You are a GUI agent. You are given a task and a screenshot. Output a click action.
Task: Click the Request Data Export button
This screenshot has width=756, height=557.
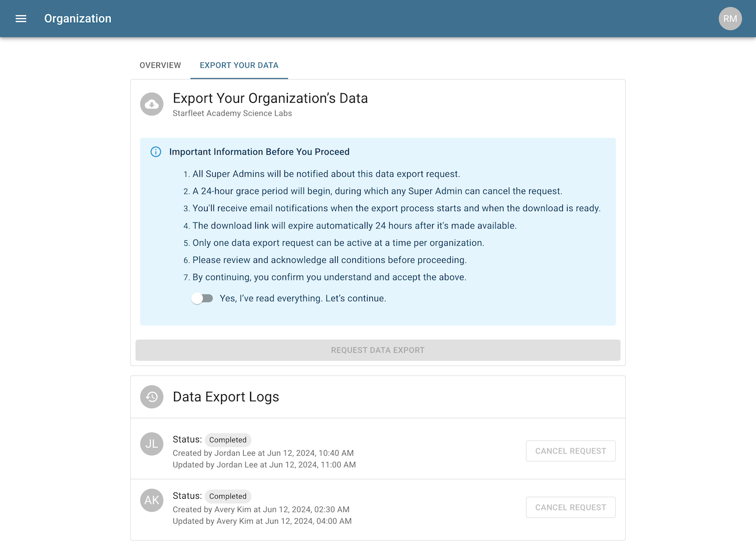[378, 350]
